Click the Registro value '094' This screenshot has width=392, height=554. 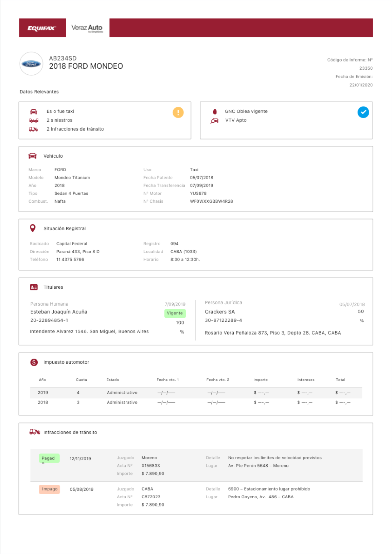coord(174,244)
